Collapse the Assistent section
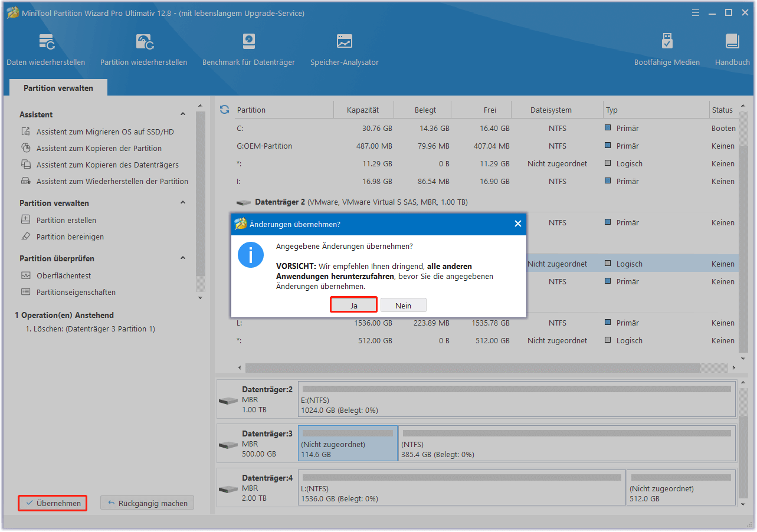Image resolution: width=757 pixels, height=532 pixels. (183, 114)
